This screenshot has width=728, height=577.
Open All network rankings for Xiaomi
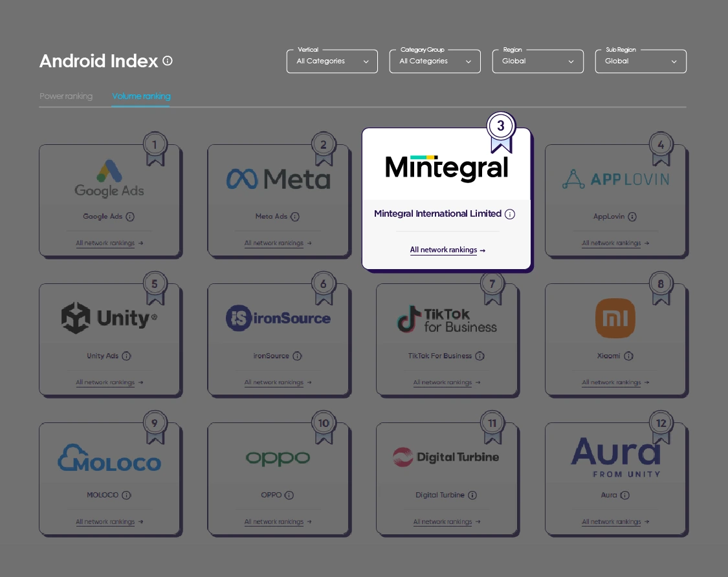pos(615,382)
